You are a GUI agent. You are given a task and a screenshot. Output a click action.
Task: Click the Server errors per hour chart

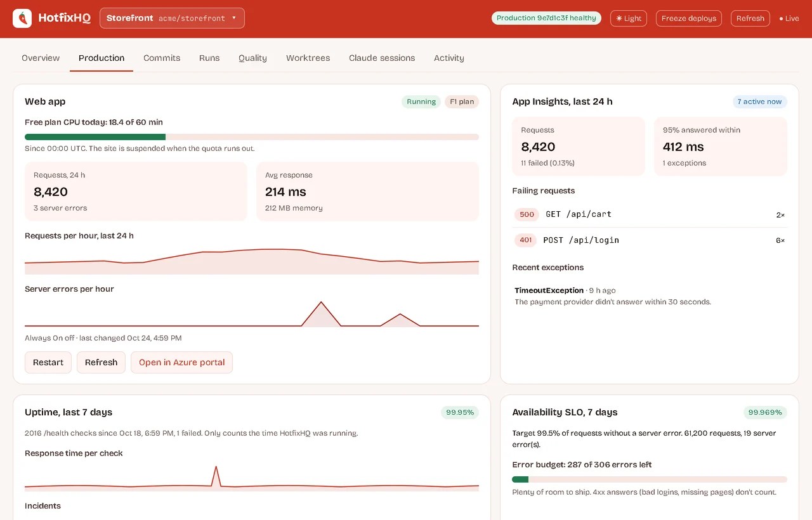pos(252,314)
